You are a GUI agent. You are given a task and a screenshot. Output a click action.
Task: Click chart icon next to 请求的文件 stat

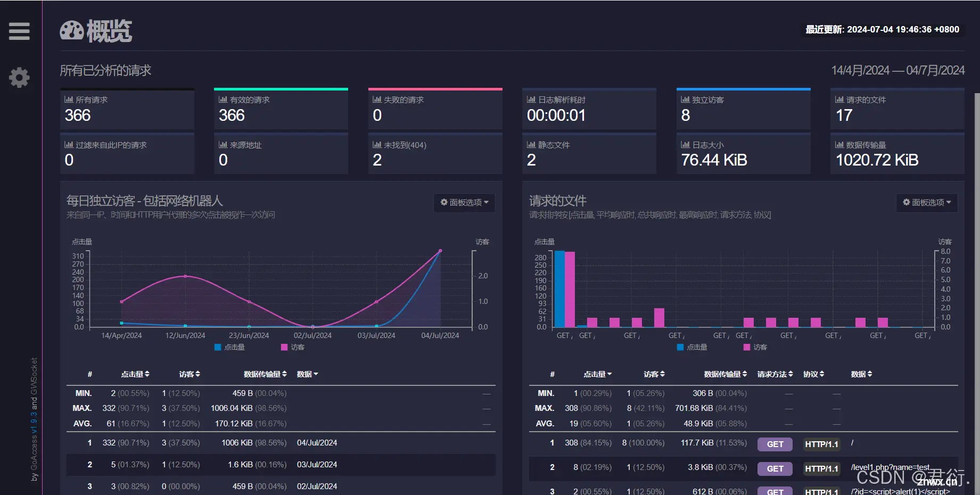pos(839,100)
